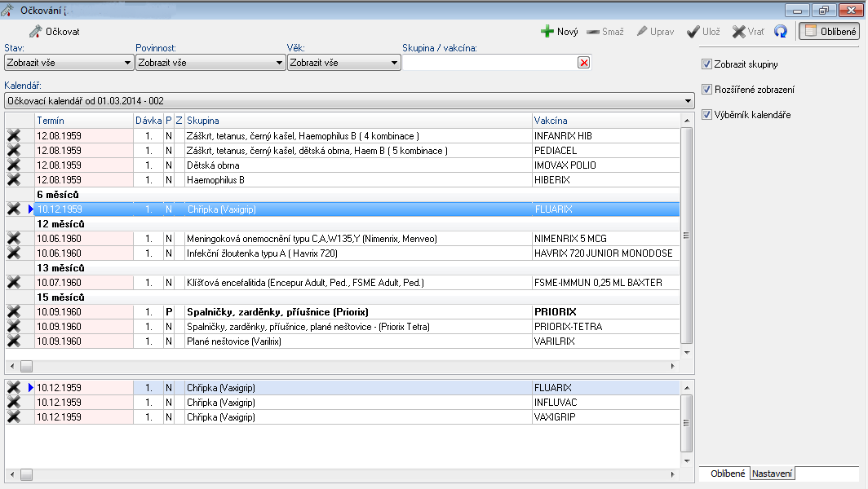This screenshot has width=868, height=489.
Task: Click upper table vertical scrollbar up arrow
Action: click(686, 121)
